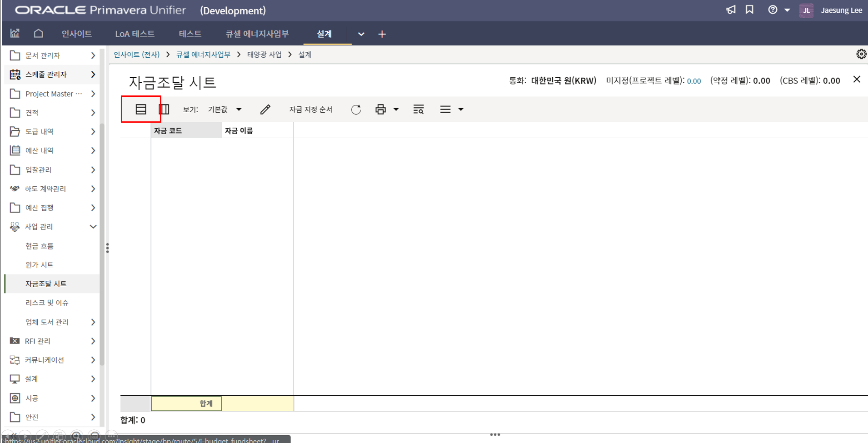This screenshot has width=868, height=443.
Task: Open the tab overflow chevron
Action: point(361,34)
